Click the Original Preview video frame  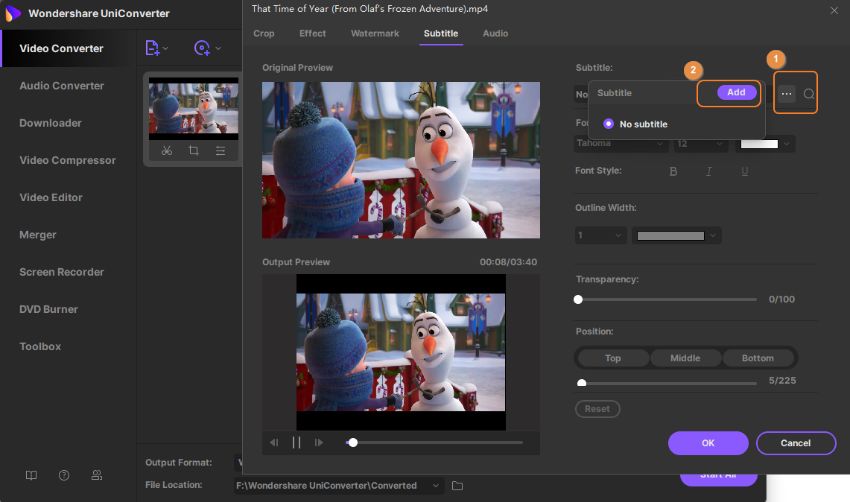pyautogui.click(x=401, y=160)
